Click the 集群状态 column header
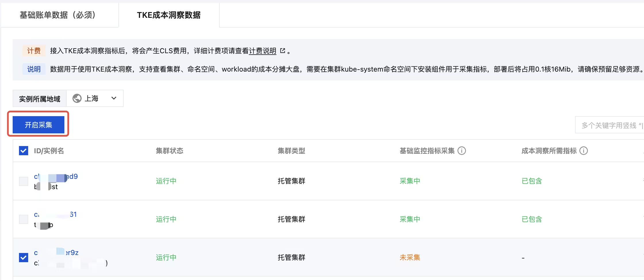Viewport: 644px width, 280px height. point(169,151)
